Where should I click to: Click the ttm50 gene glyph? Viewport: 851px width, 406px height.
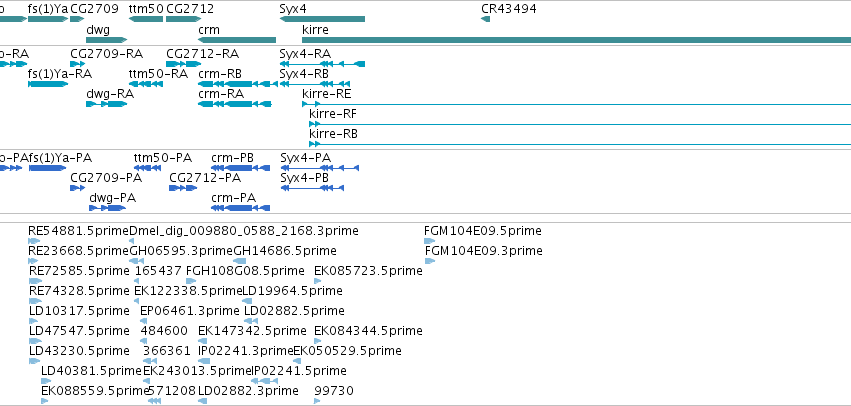(146, 19)
